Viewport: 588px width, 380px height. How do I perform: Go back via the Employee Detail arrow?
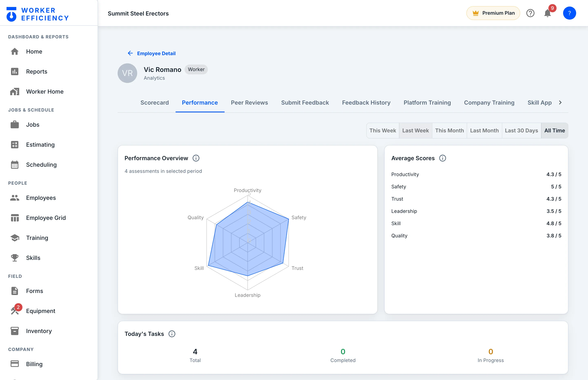point(130,53)
